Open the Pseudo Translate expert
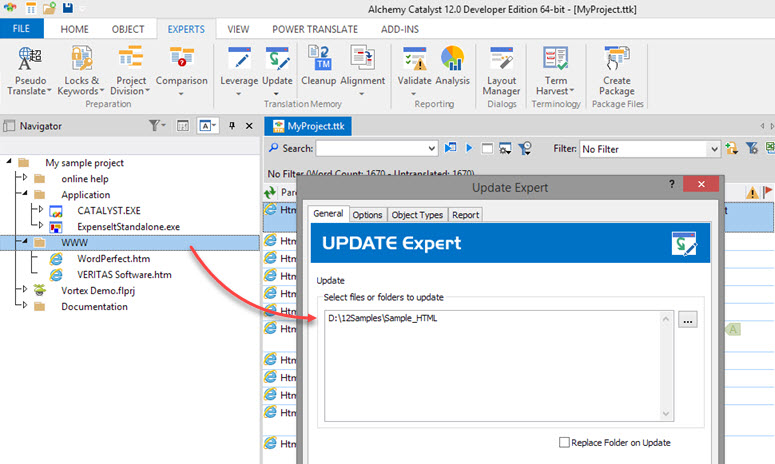The image size is (775, 464). (29, 71)
